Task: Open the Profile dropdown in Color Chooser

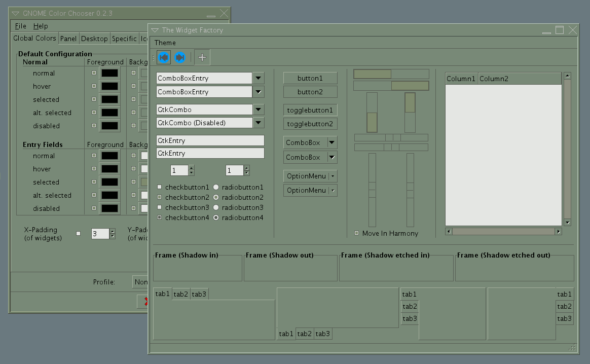Action: (140, 282)
